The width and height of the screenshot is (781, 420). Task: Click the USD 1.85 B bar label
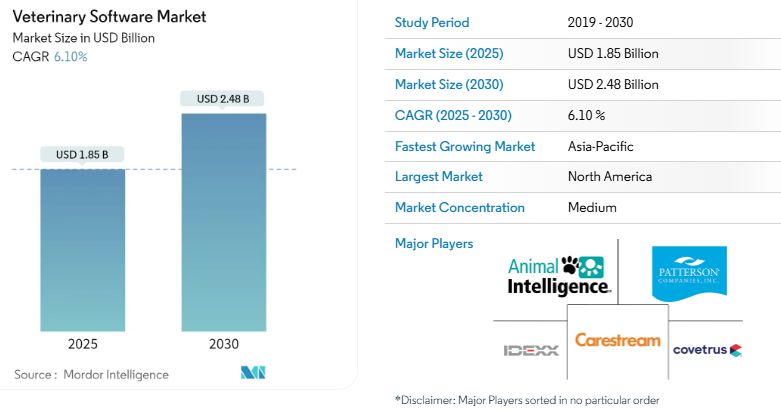coord(83,155)
